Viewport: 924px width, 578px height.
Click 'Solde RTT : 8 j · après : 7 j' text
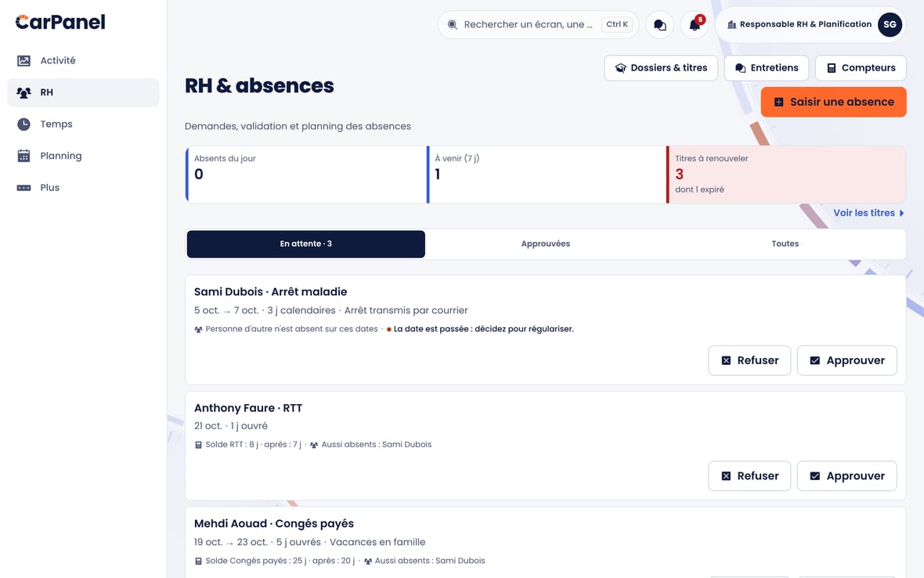254,445
